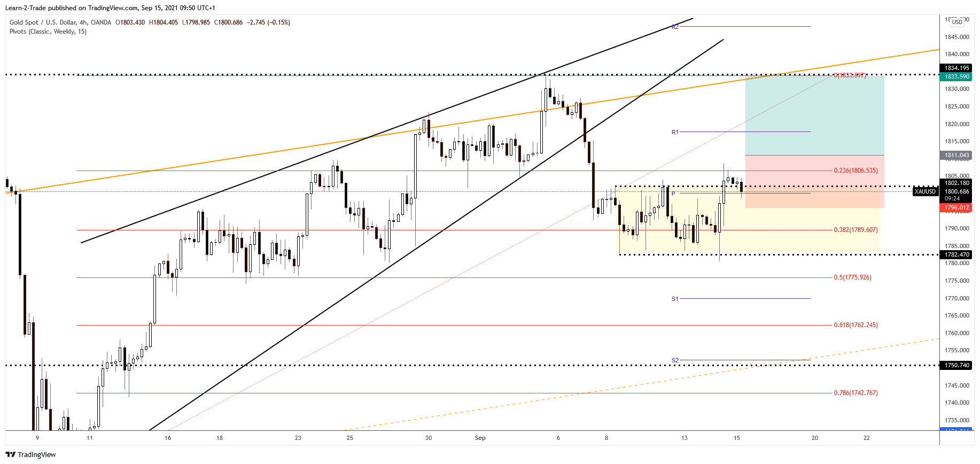Select the Fib level label 0.5(1775.926)
The width and height of the screenshot is (980, 464).
(852, 277)
